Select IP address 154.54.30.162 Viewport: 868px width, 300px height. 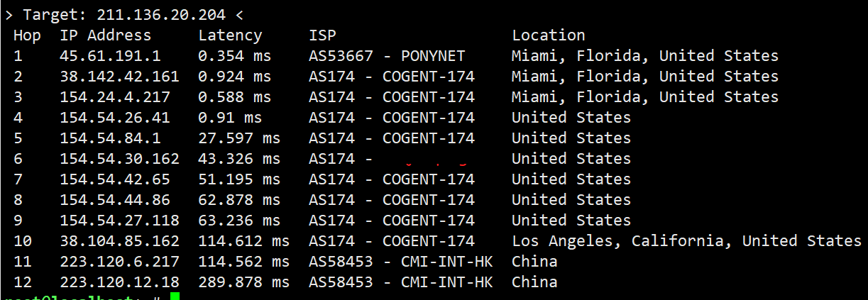(x=119, y=158)
